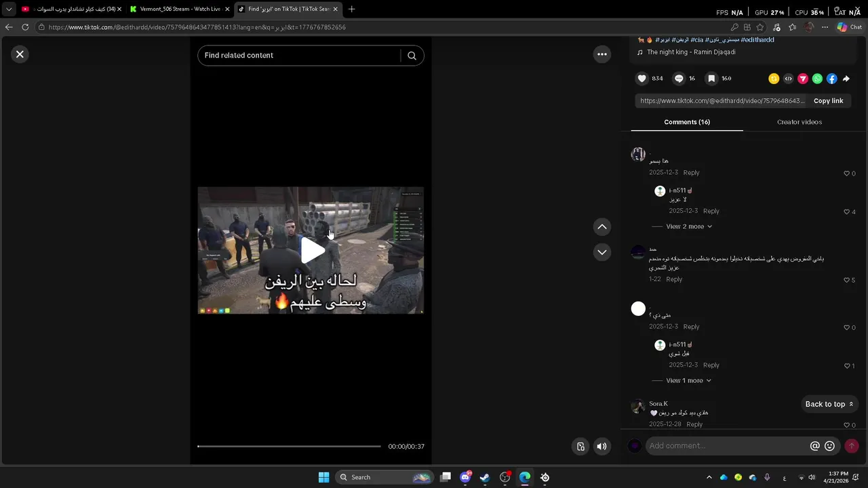
Task: Open i-n511 profile avatar in first reply
Action: (x=660, y=191)
